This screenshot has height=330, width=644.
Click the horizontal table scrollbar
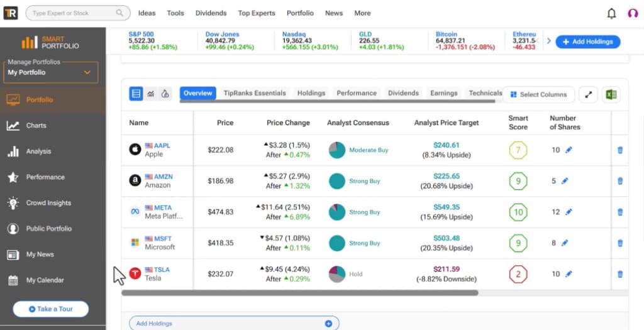(x=300, y=293)
